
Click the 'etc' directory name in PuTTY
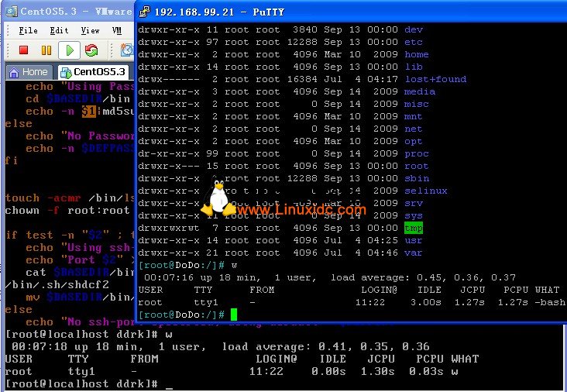[x=414, y=42]
